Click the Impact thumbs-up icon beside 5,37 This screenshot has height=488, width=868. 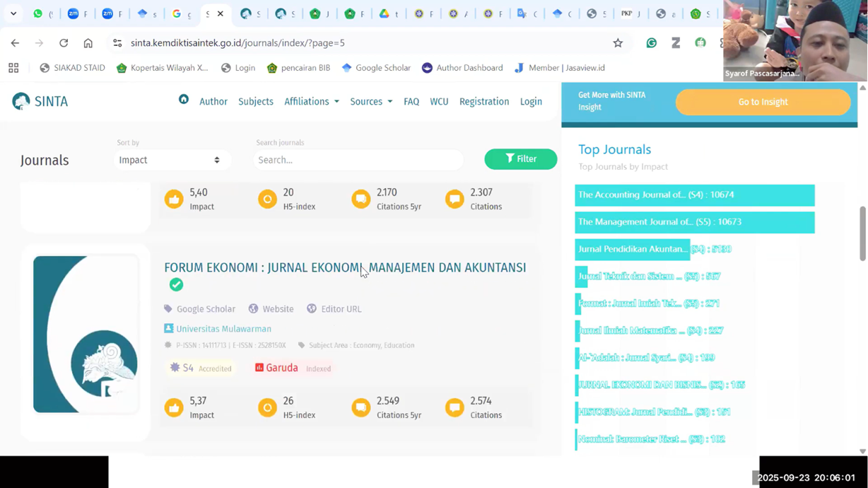(174, 407)
